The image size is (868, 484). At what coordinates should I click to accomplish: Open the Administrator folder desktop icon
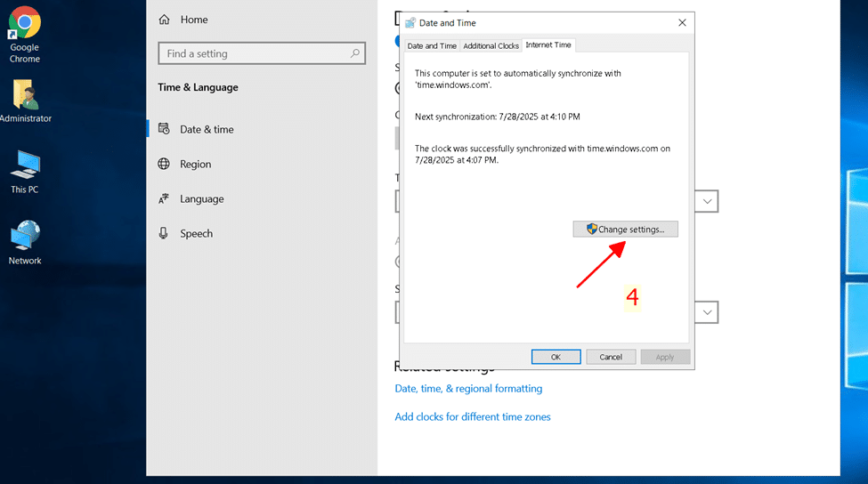pyautogui.click(x=25, y=96)
